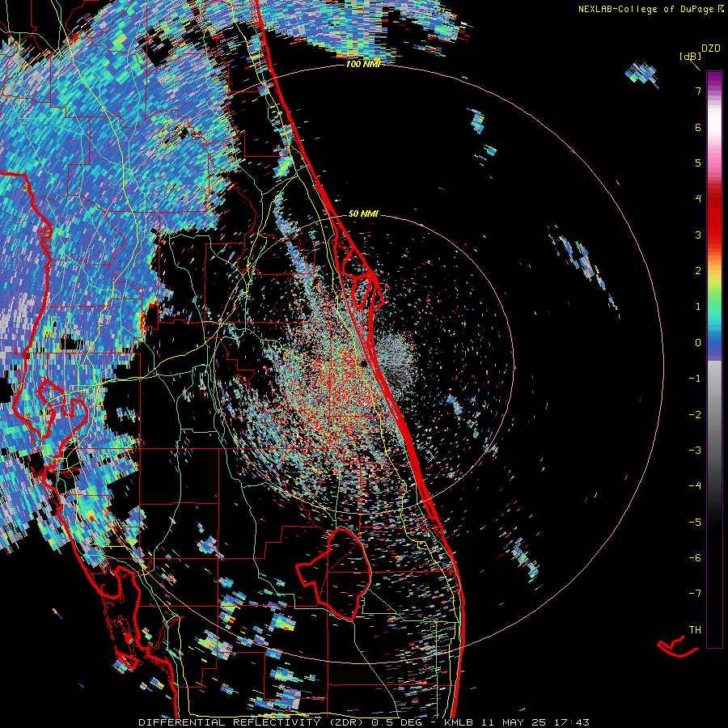Click the Differential Reflectivity (ZDR) caption at the bottom
Viewport: 728px width, 728px height.
[x=363, y=722]
